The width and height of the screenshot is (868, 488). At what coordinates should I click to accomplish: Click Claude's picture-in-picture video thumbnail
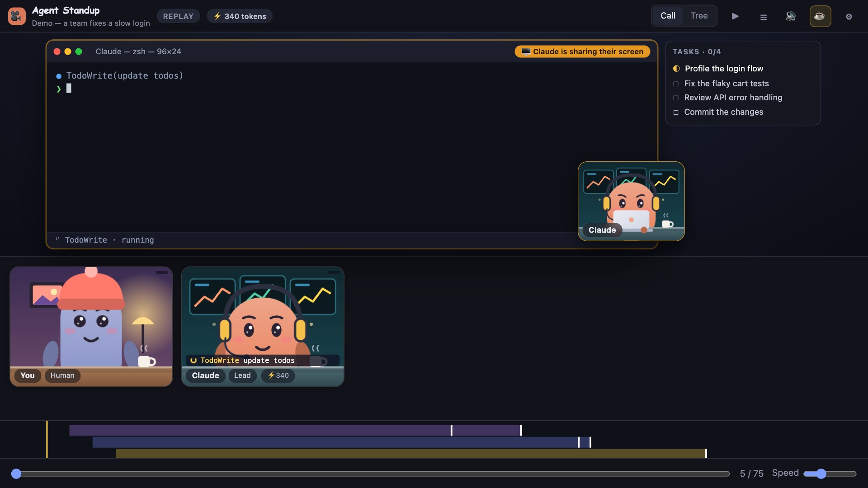tap(631, 201)
